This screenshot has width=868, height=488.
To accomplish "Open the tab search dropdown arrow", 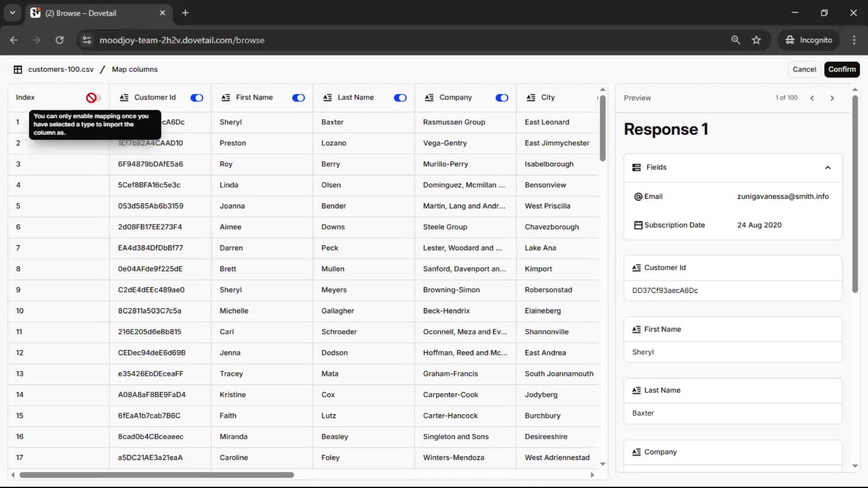I will (x=12, y=13).
